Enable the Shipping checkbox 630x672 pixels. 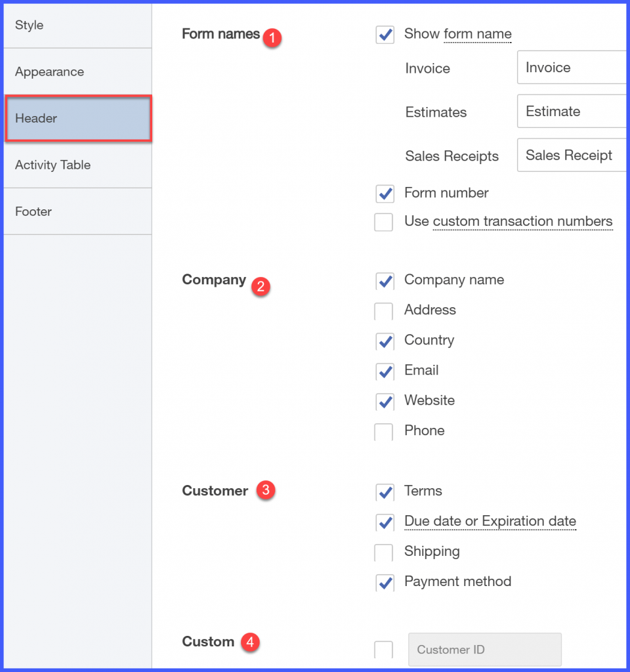384,553
